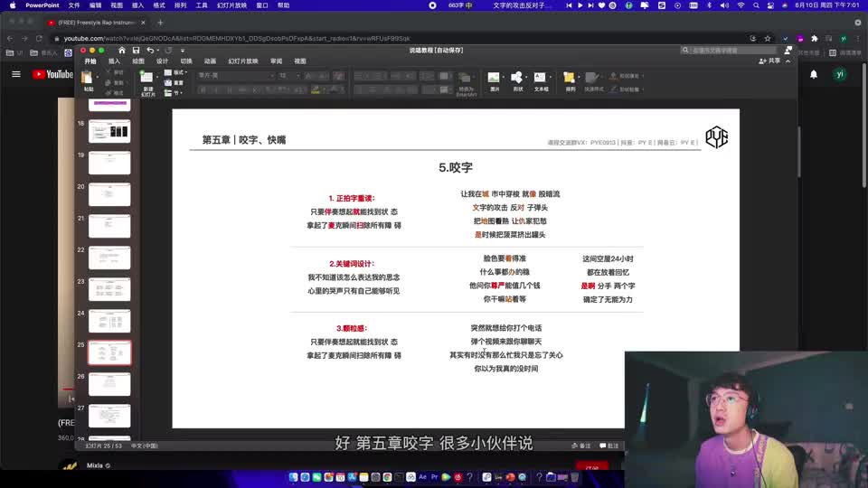Open YouTube notifications bell
This screenshot has width=868, height=488.
coord(813,74)
